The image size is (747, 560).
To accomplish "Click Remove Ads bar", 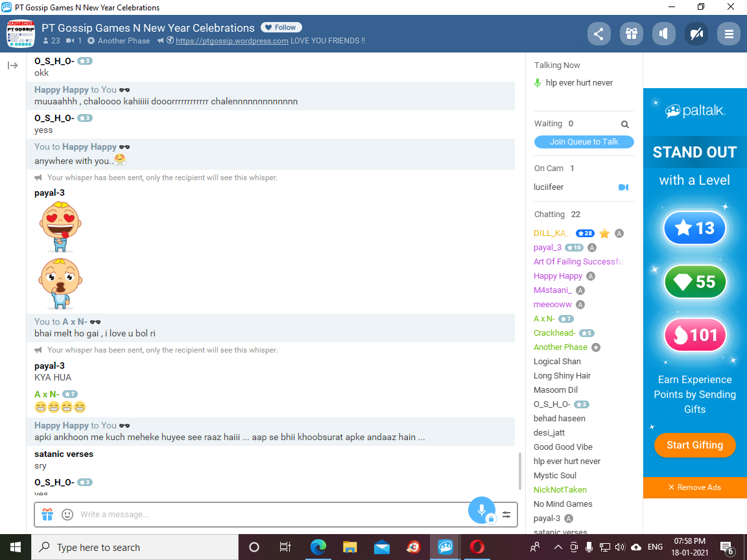I will [x=694, y=487].
